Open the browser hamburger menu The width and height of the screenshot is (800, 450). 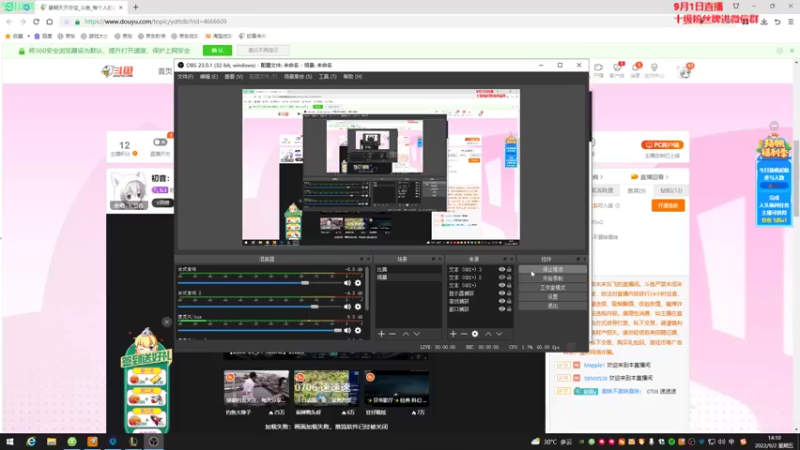click(x=791, y=22)
